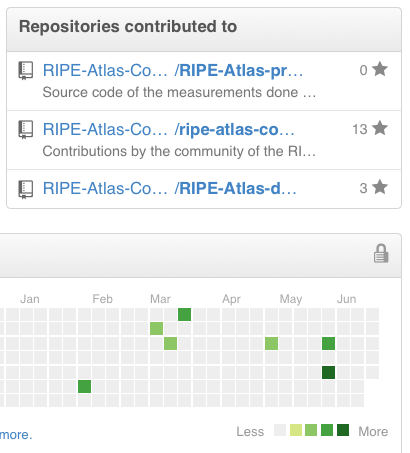Viewport: 410px width, 453px height.
Task: Open the /RIPE-Atlas-d… repository link
Action: click(235, 189)
